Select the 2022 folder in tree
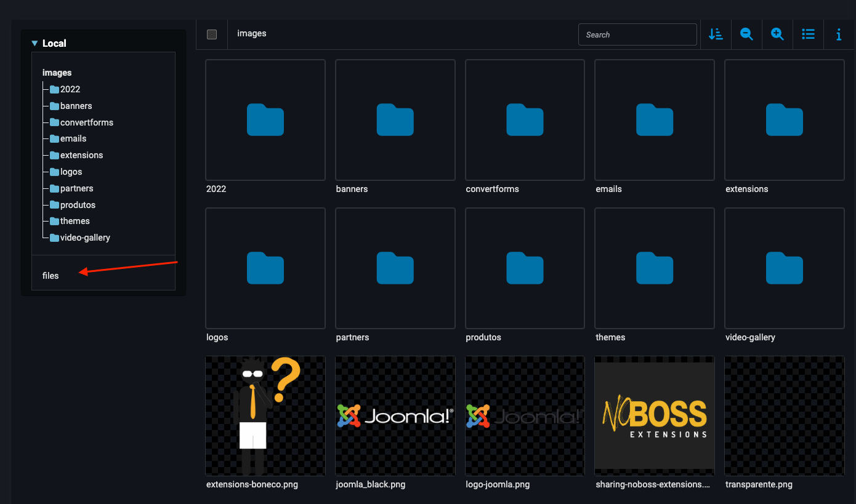Screen dimensions: 856x504 70,89
